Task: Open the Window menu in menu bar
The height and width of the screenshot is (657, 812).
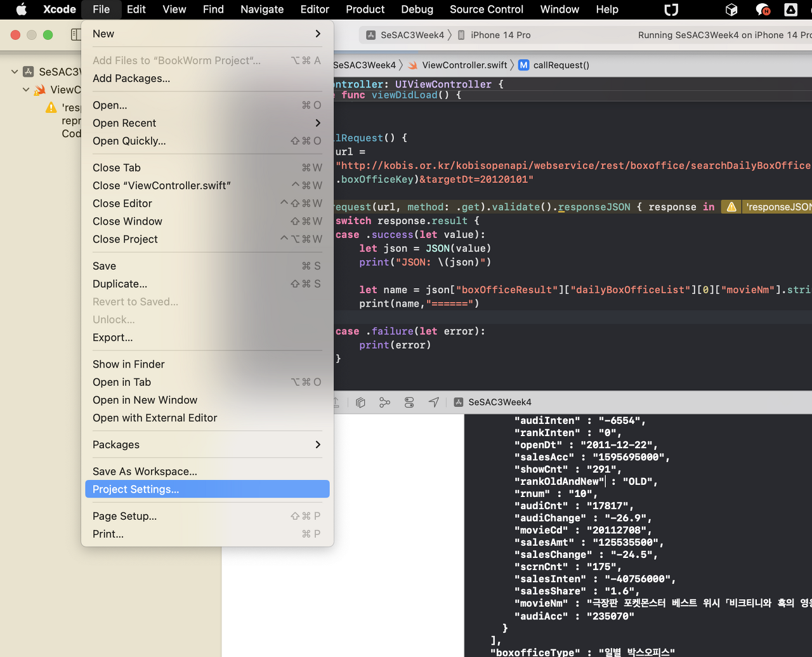Action: click(x=560, y=10)
